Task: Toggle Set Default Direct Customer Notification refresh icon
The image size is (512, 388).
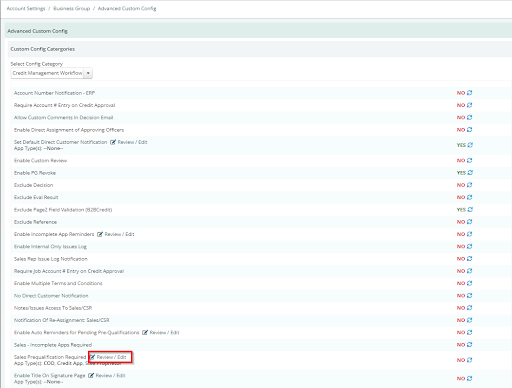Action: (x=470, y=145)
